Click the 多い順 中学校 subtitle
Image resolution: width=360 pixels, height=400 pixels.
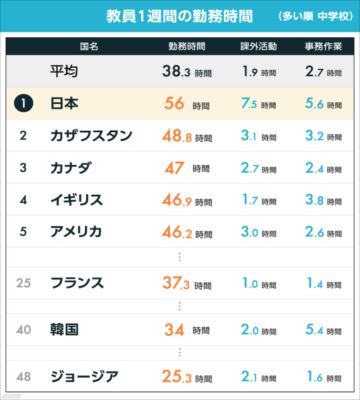pyautogui.click(x=315, y=16)
